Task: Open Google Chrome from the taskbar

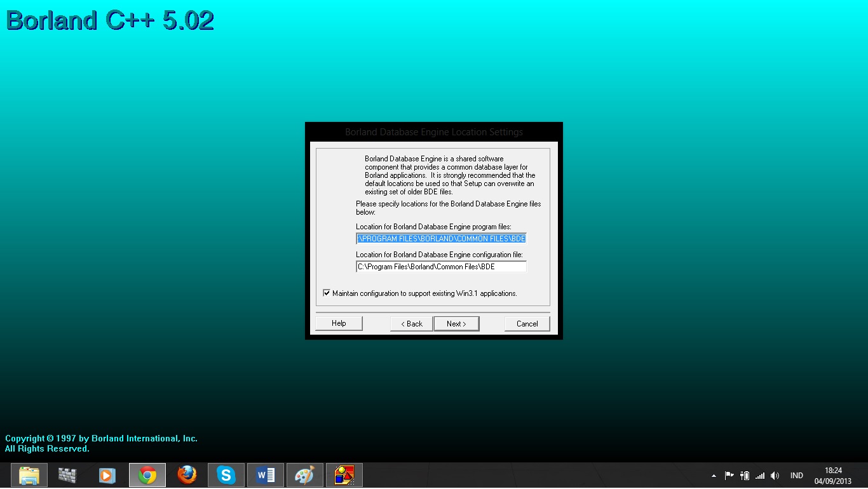Action: (x=147, y=474)
